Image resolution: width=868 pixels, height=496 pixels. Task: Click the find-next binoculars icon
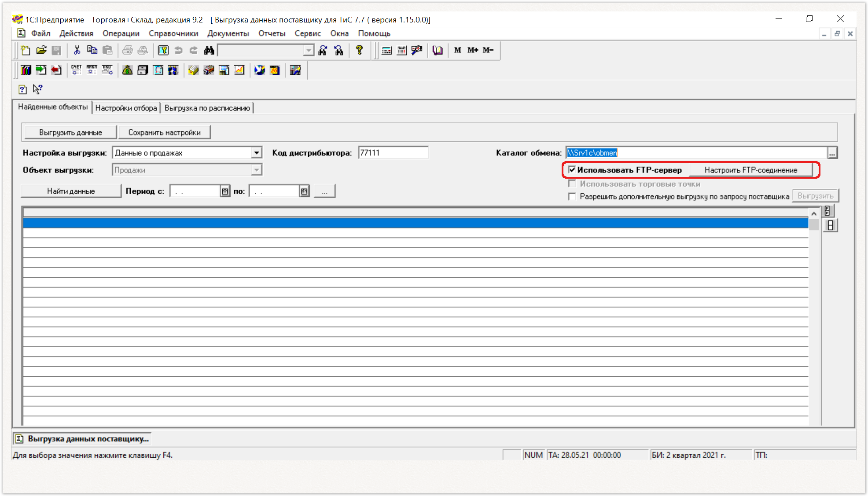tap(323, 50)
